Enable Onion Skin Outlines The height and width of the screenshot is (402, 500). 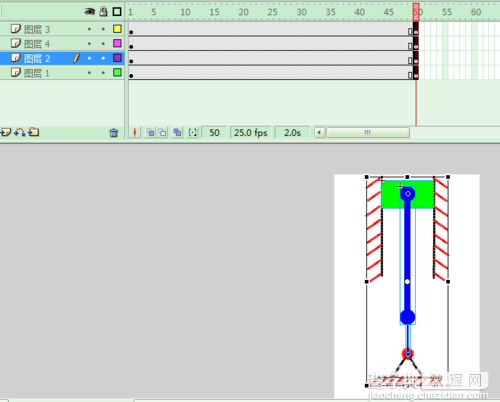[x=163, y=133]
